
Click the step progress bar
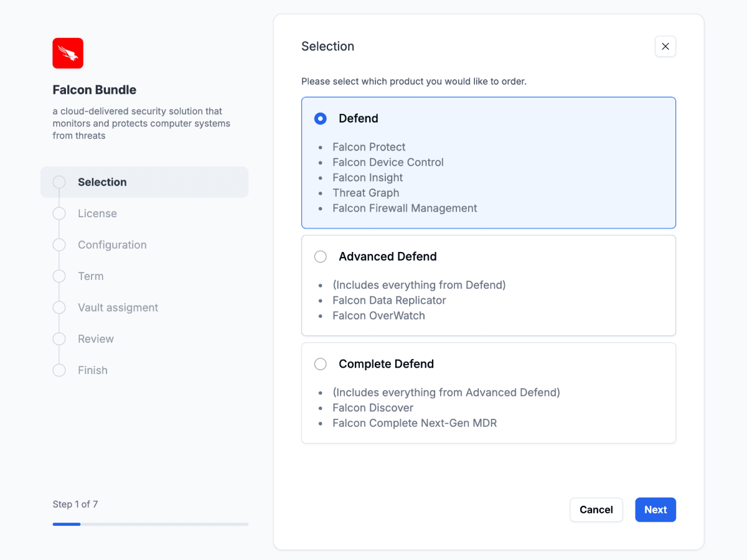[150, 524]
